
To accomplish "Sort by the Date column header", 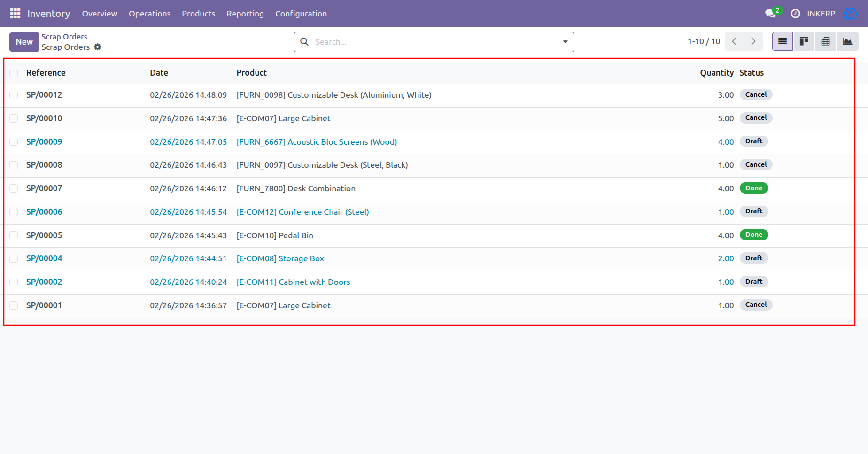I will (x=159, y=73).
